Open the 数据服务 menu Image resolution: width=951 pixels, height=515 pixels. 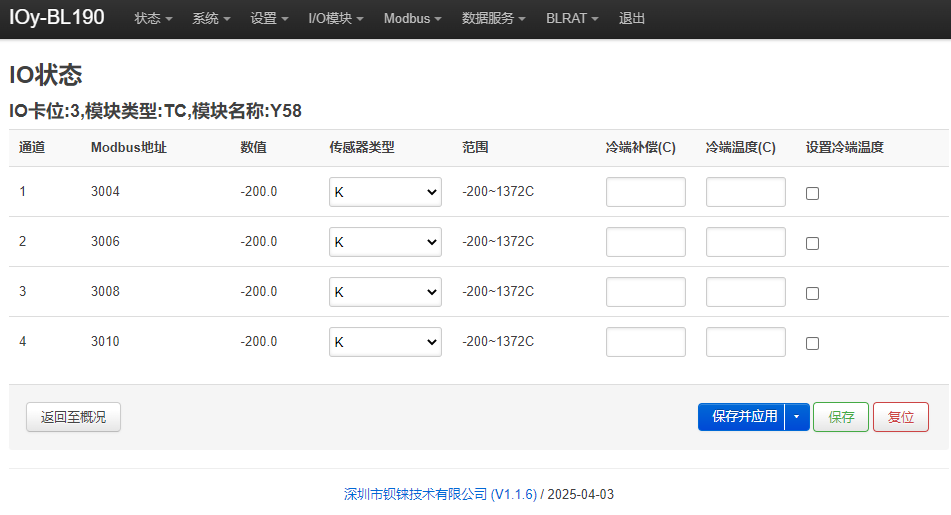494,19
